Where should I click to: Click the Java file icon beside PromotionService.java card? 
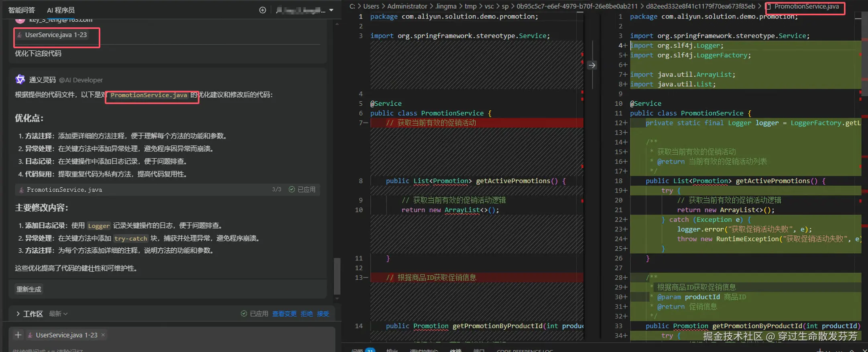(21, 190)
